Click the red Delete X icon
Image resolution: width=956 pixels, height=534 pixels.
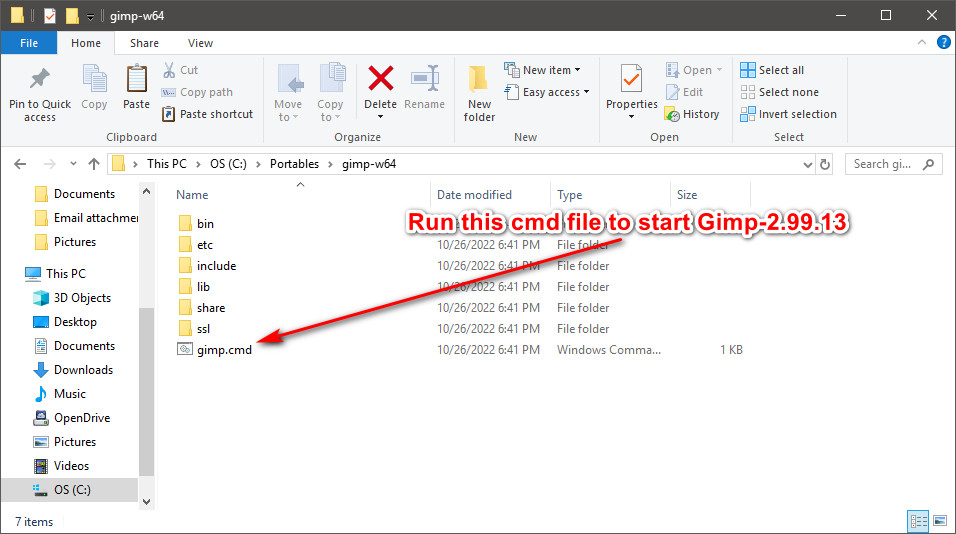[x=380, y=79]
